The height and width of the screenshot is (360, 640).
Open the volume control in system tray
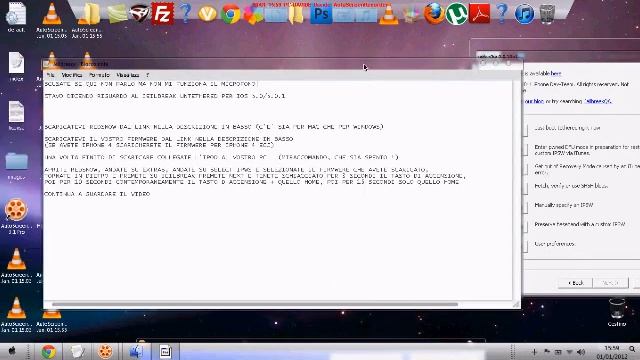581,352
